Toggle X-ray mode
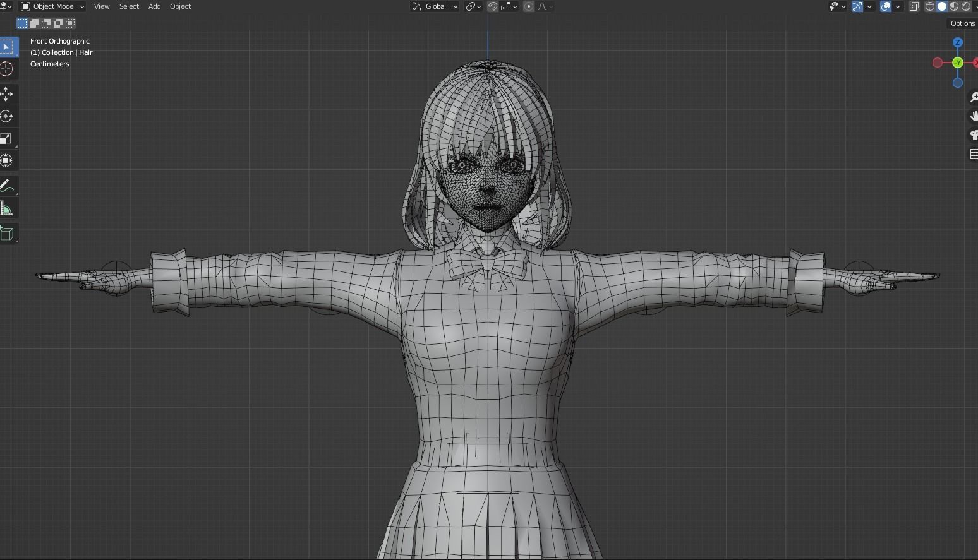The width and height of the screenshot is (978, 560). [914, 6]
